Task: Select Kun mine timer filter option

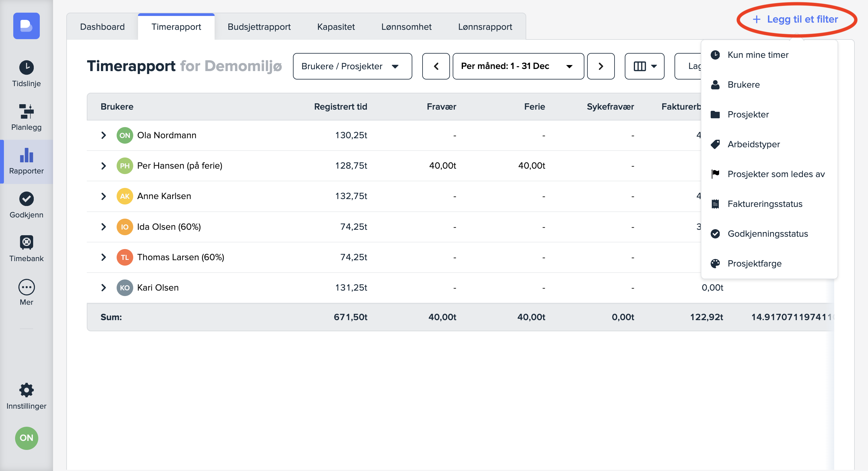Action: coord(757,55)
